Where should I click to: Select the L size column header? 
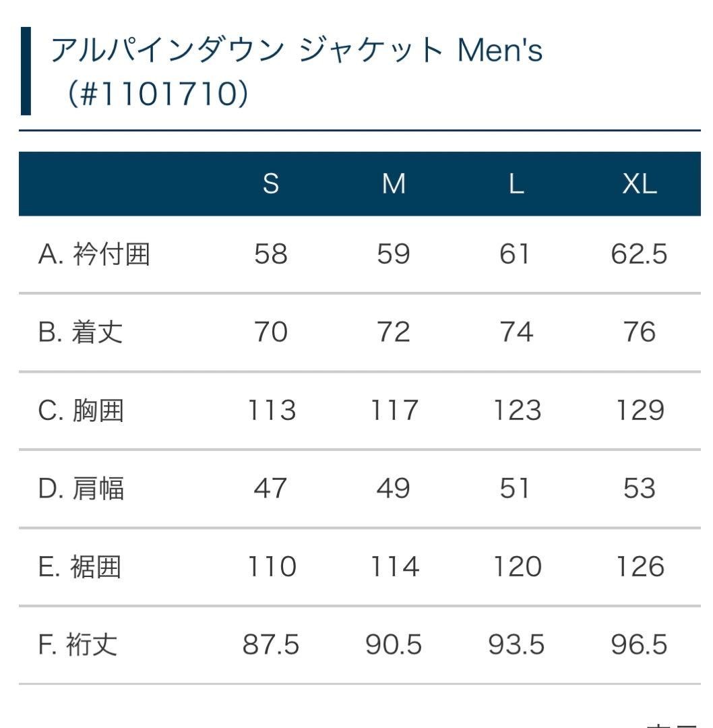coord(516,184)
